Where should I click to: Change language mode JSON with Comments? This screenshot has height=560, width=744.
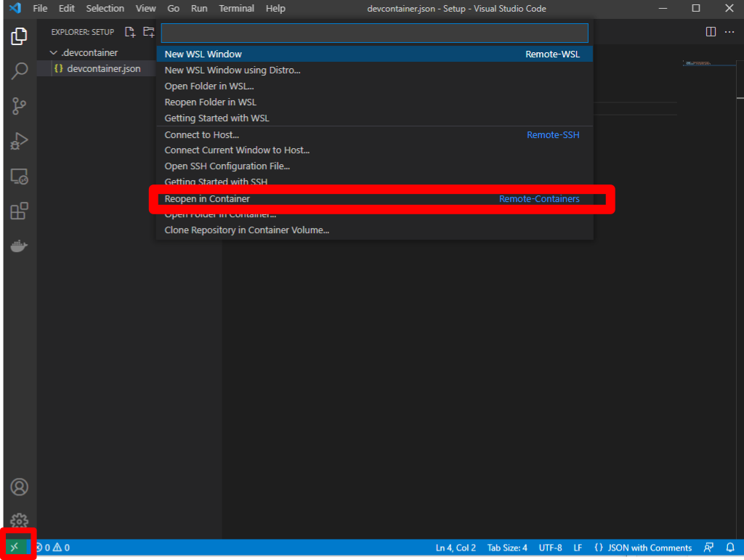coord(643,548)
